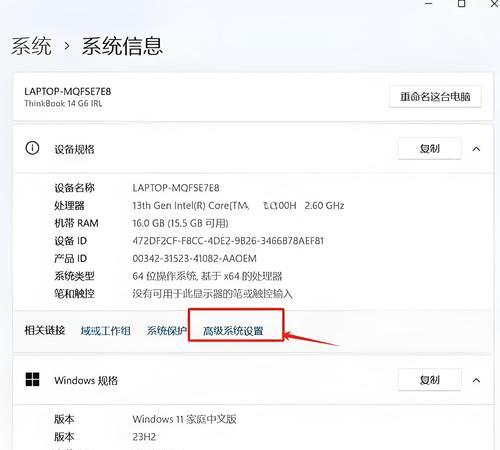Screen dimensions: 500x450
Task: Click the Windows 规格 section header
Action: [86, 380]
